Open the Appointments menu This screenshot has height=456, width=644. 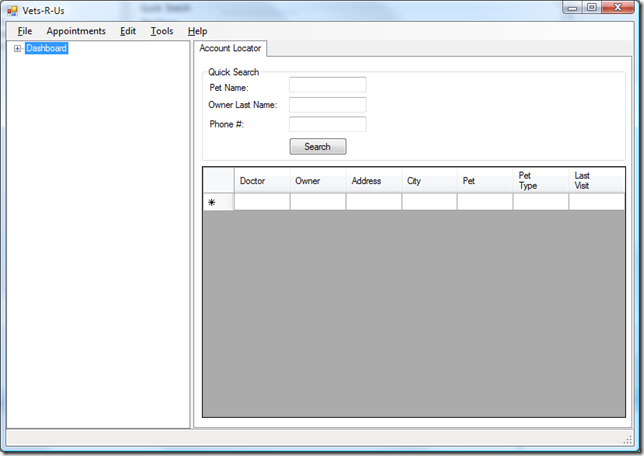(x=76, y=31)
